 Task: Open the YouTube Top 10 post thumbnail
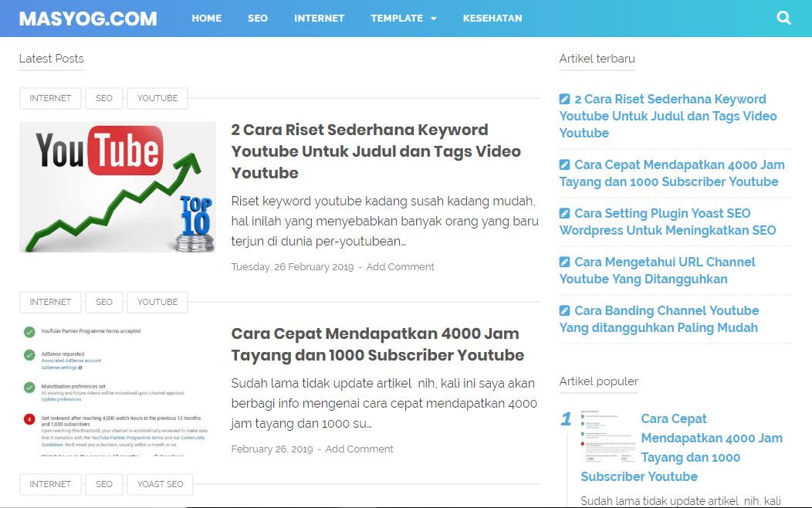(x=117, y=187)
